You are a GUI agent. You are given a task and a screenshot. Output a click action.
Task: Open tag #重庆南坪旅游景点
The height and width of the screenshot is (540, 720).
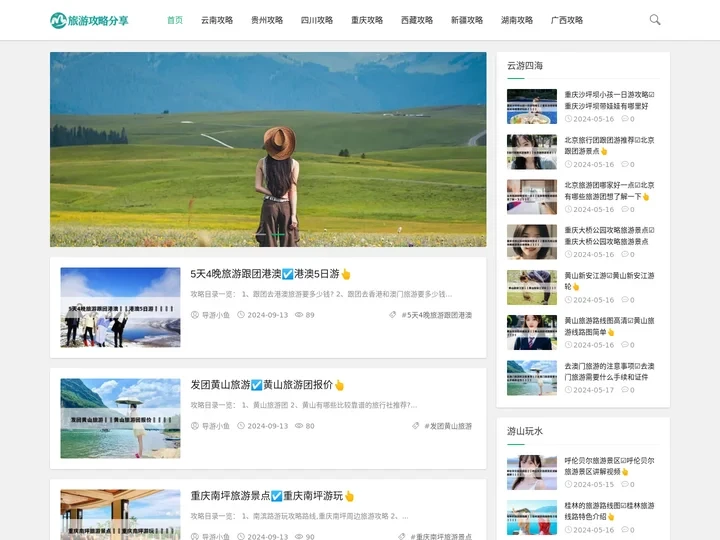[441, 536]
